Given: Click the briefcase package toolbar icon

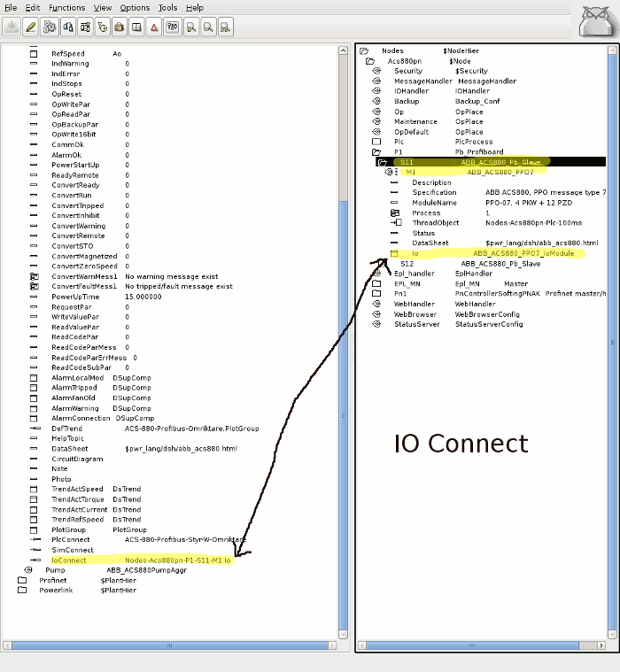Looking at the screenshot, I should [120, 27].
